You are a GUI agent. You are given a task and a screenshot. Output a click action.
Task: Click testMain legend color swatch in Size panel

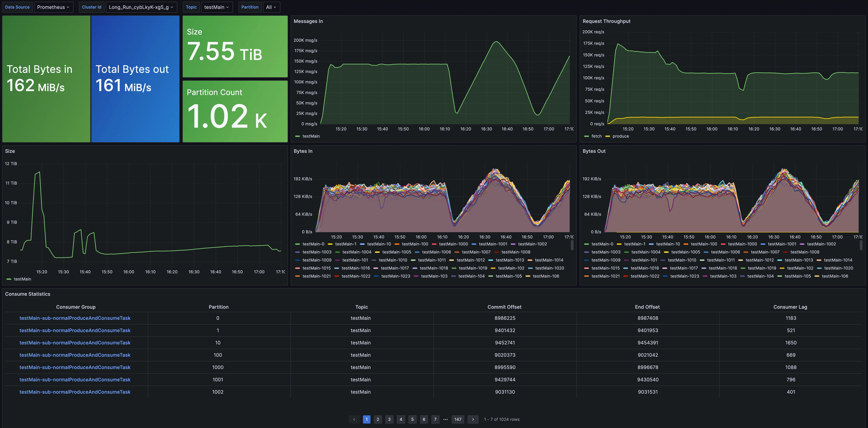coord(9,279)
